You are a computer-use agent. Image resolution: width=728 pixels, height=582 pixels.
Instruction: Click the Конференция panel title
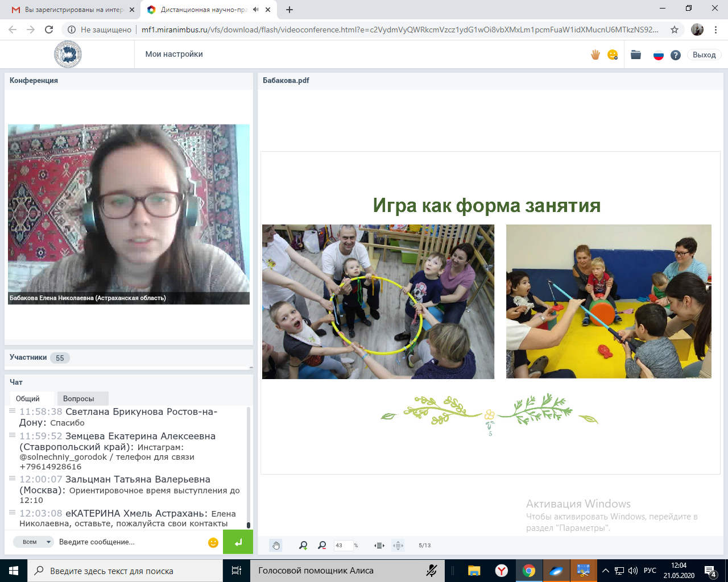coord(34,80)
